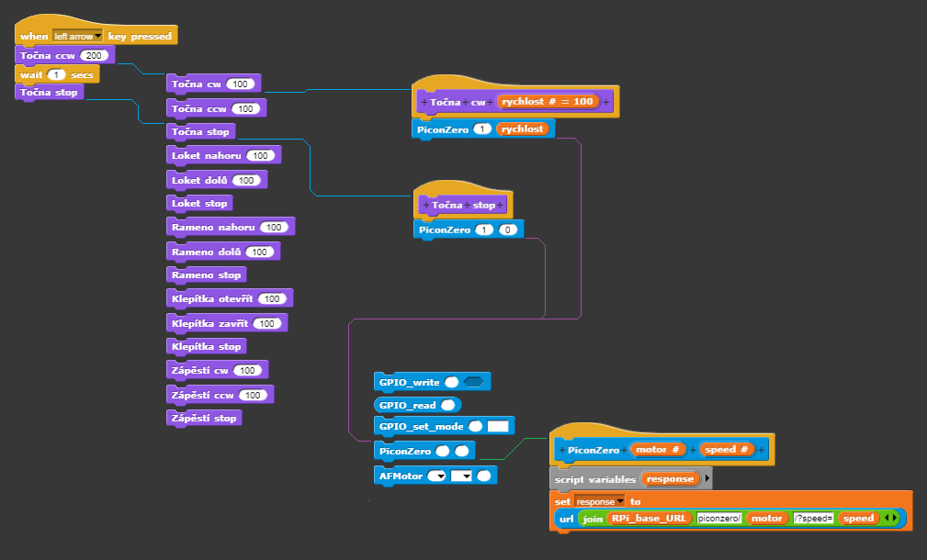Select the Loket stop block
Image resolution: width=927 pixels, height=560 pixels.
click(x=199, y=204)
